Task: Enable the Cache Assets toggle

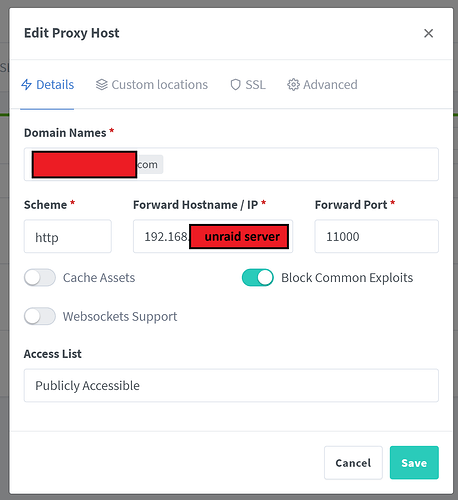Action: coord(40,278)
